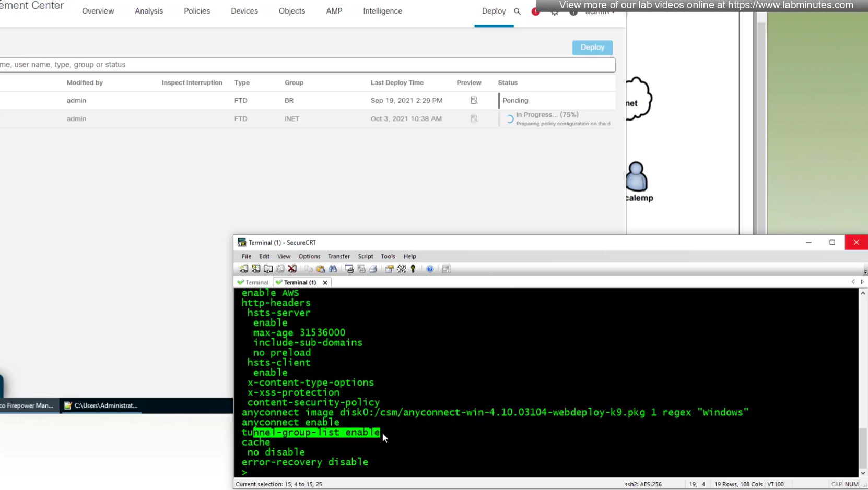This screenshot has width=868, height=490.
Task: Click the red notification alert icon
Action: [x=535, y=11]
